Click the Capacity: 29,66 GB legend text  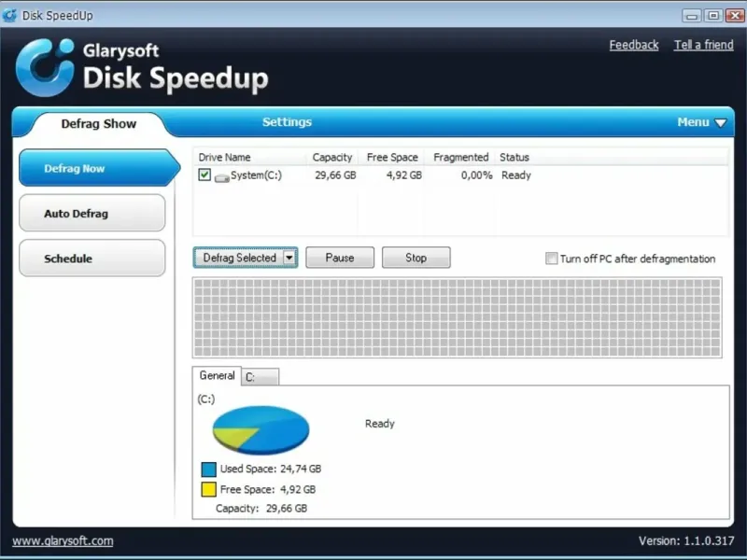[x=261, y=509]
